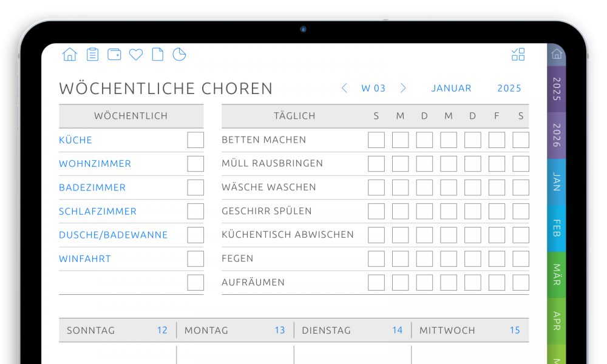607x364 pixels.
Task: Open the WOHNZIMMER chore link
Action: [x=95, y=164]
